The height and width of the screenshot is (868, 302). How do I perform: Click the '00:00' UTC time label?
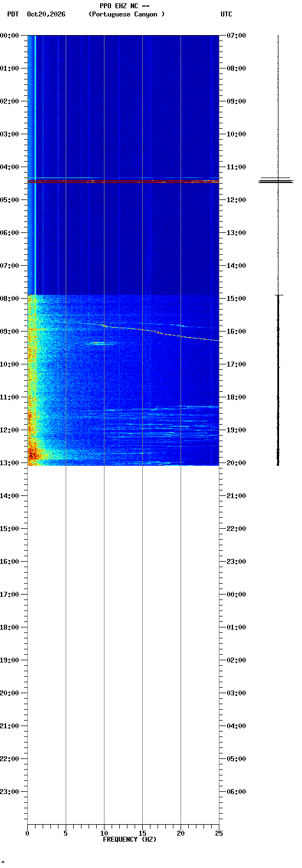coord(236,595)
